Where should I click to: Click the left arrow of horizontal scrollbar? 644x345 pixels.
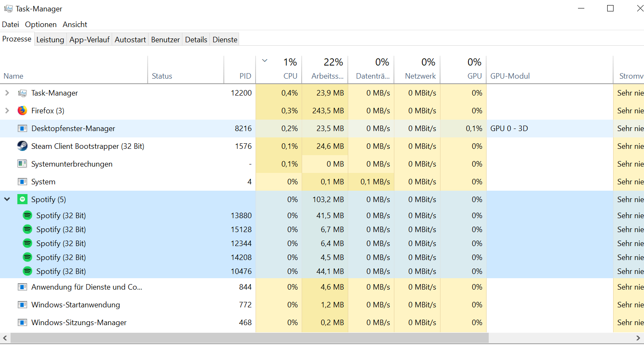[5, 338]
